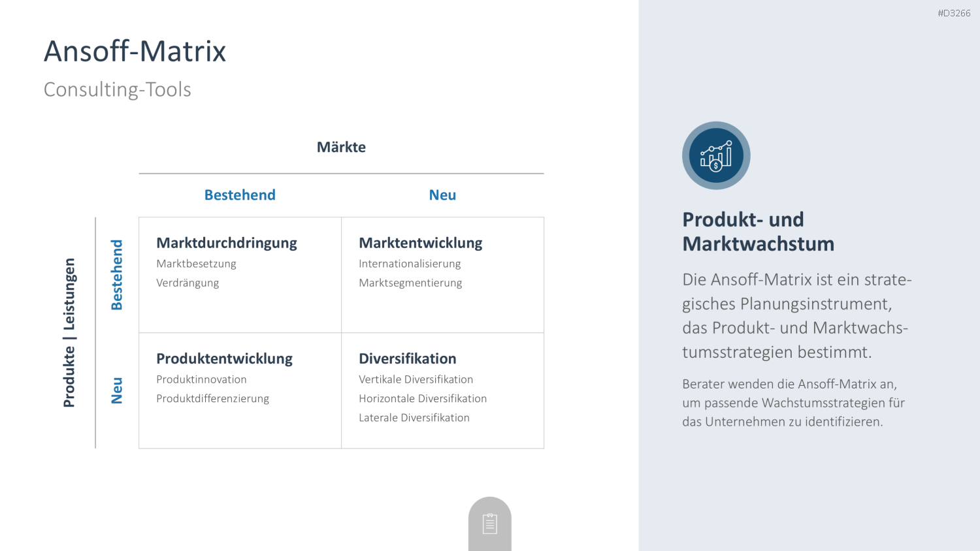This screenshot has height=551, width=980.
Task: Click the Verdrängung text line
Action: tap(188, 283)
